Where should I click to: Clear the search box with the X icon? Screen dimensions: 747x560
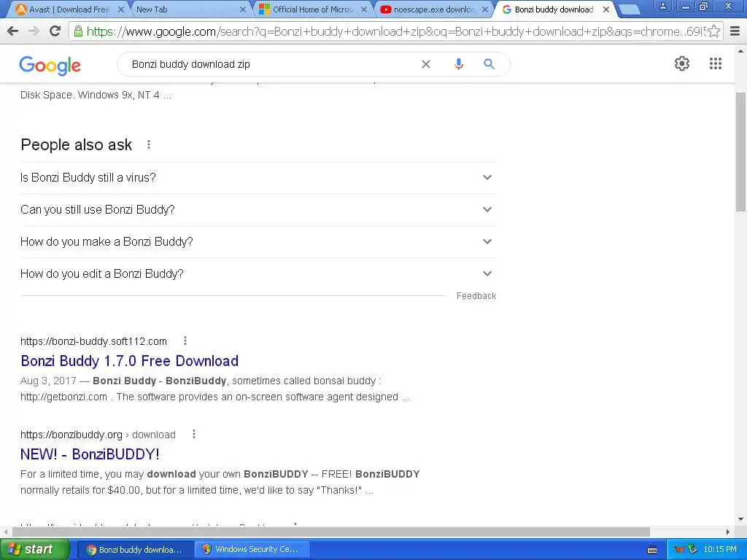(x=426, y=64)
